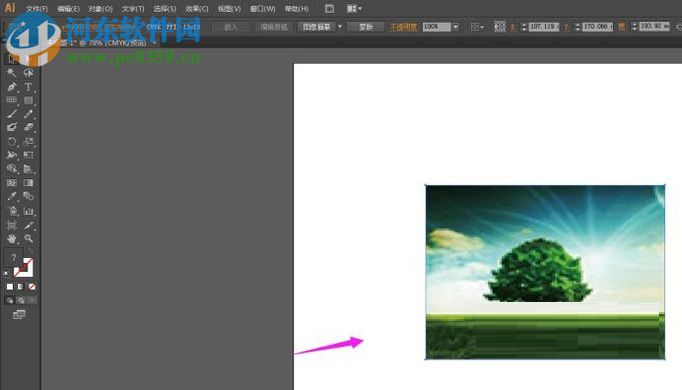Click the width value field
The height and width of the screenshot is (390, 682).
pos(655,27)
